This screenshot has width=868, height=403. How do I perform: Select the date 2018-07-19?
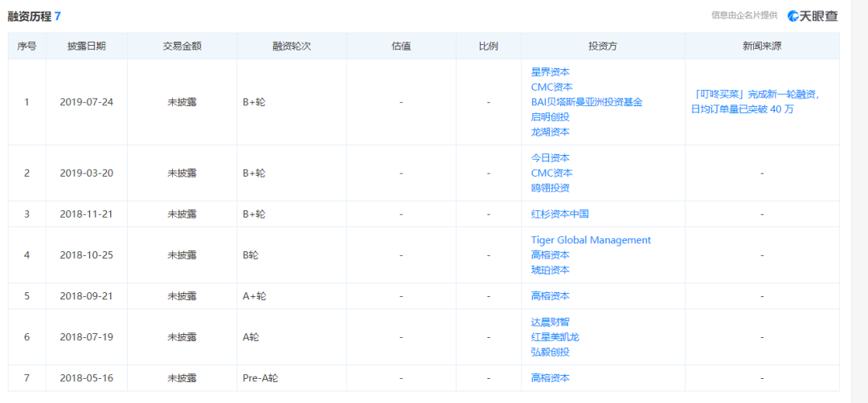86,336
